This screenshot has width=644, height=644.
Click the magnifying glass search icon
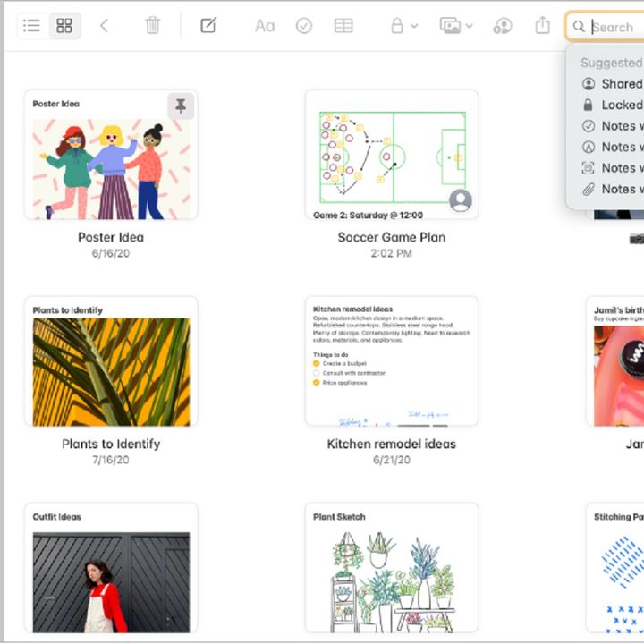click(x=579, y=27)
